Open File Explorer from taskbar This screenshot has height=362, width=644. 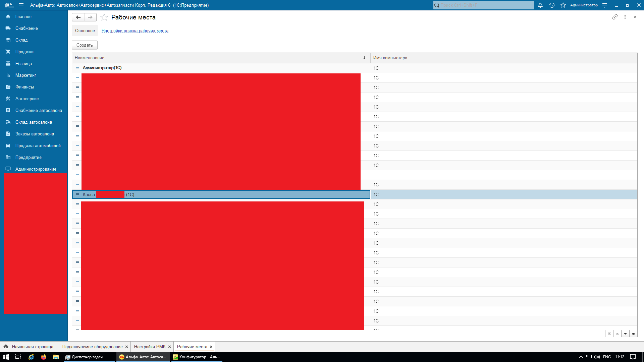click(56, 357)
